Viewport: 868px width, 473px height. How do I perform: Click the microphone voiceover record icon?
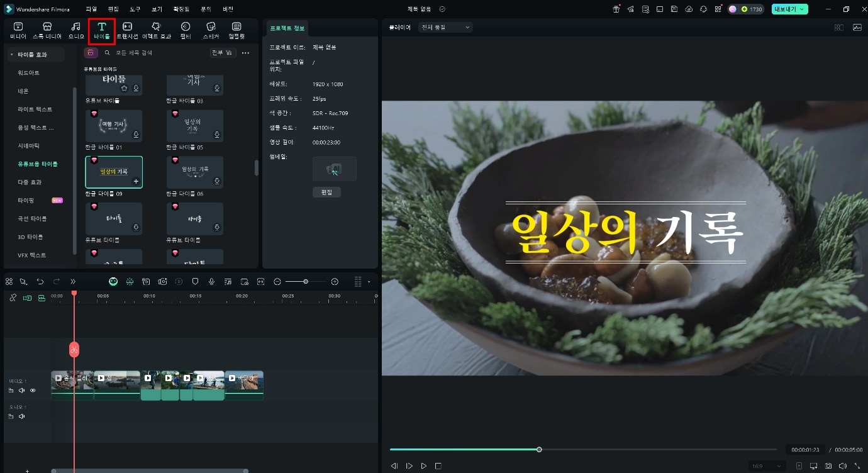211,282
